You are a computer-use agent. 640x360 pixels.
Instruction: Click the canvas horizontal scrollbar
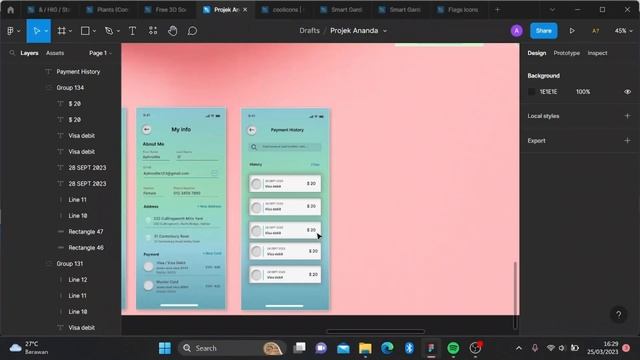pos(376,331)
